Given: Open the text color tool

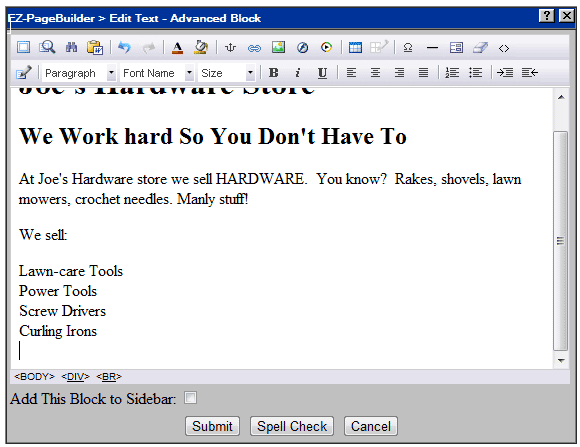Looking at the screenshot, I should point(178,48).
